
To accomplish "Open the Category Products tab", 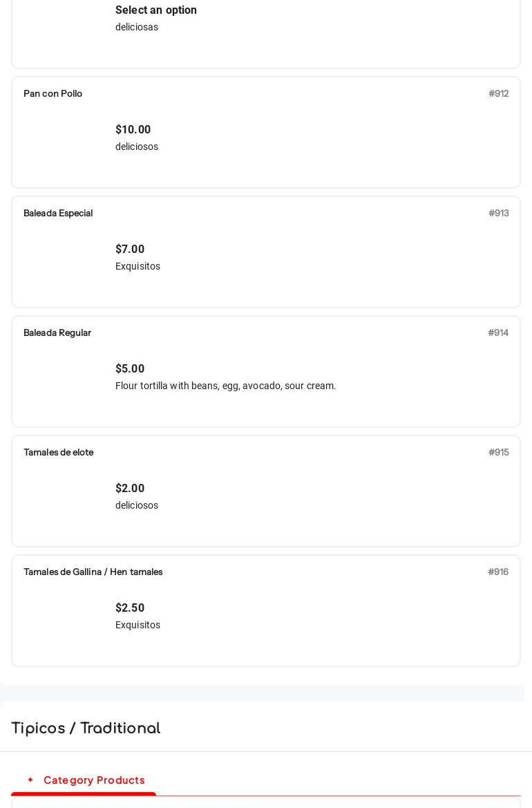I will [x=94, y=780].
